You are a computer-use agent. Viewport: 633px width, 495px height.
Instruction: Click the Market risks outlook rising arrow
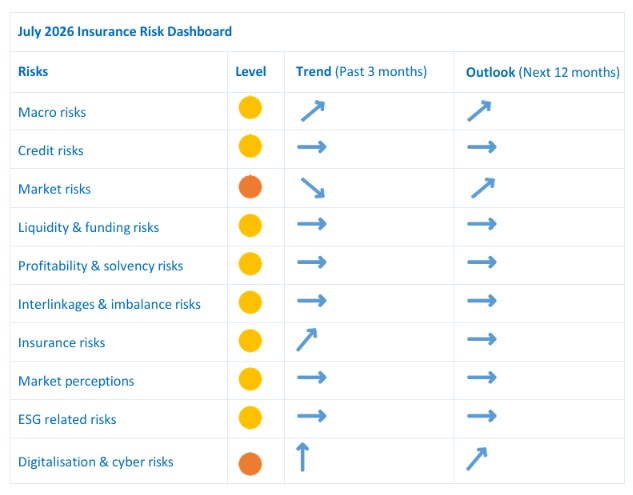(483, 188)
